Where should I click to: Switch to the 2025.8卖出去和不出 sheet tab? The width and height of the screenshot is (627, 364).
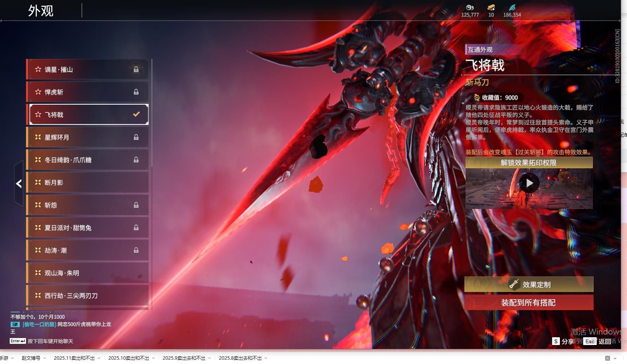point(240,358)
